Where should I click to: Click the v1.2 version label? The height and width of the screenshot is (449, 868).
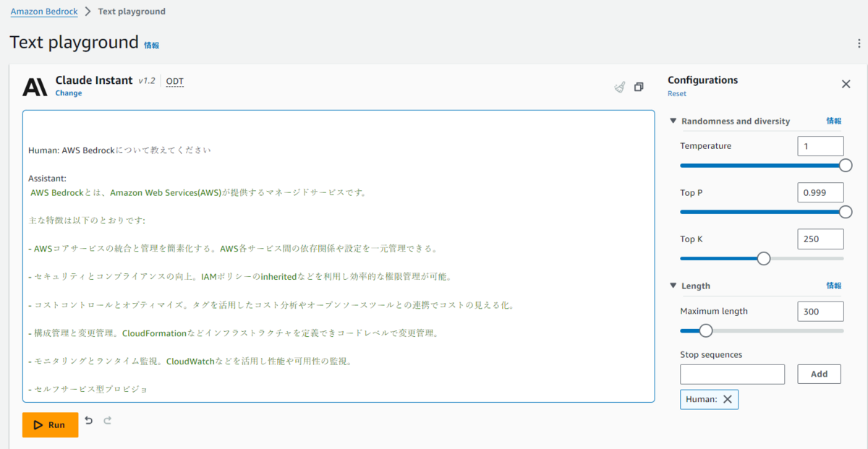pyautogui.click(x=147, y=81)
